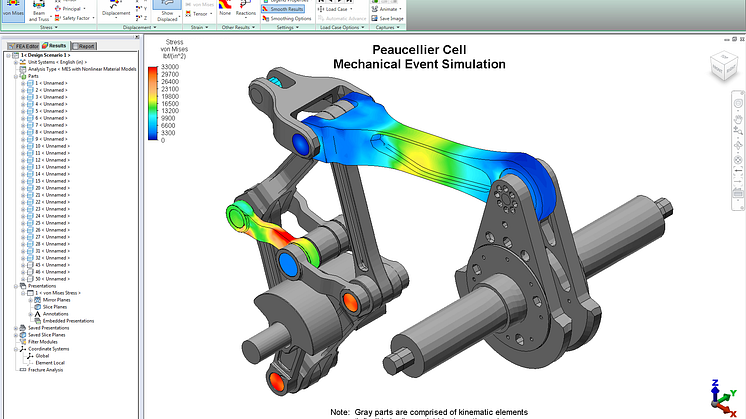This screenshot has width=746, height=419.
Task: Click Animate in Captures
Action: click(387, 9)
